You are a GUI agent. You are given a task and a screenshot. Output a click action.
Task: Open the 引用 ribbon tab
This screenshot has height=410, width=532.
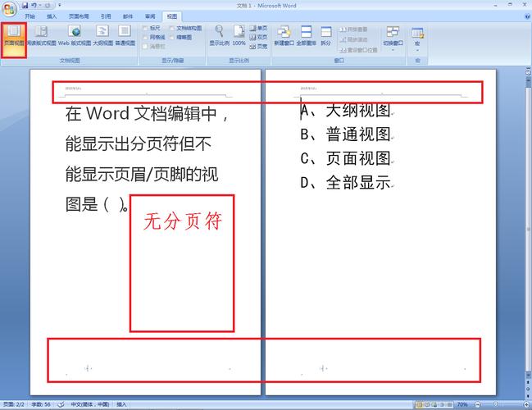point(106,16)
